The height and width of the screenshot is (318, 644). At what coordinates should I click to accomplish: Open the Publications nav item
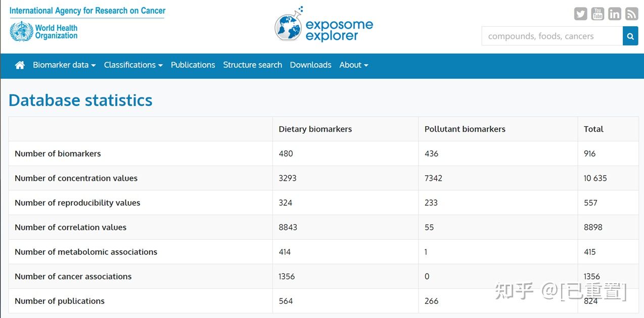pyautogui.click(x=193, y=65)
